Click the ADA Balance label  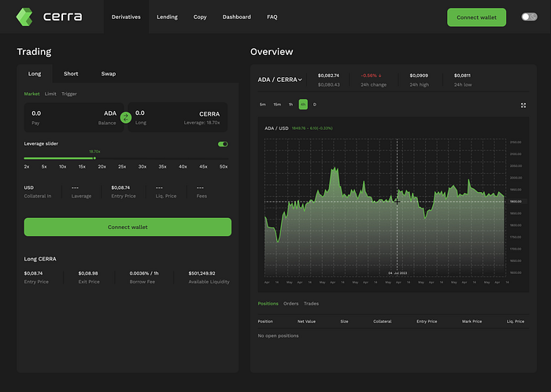click(x=107, y=123)
